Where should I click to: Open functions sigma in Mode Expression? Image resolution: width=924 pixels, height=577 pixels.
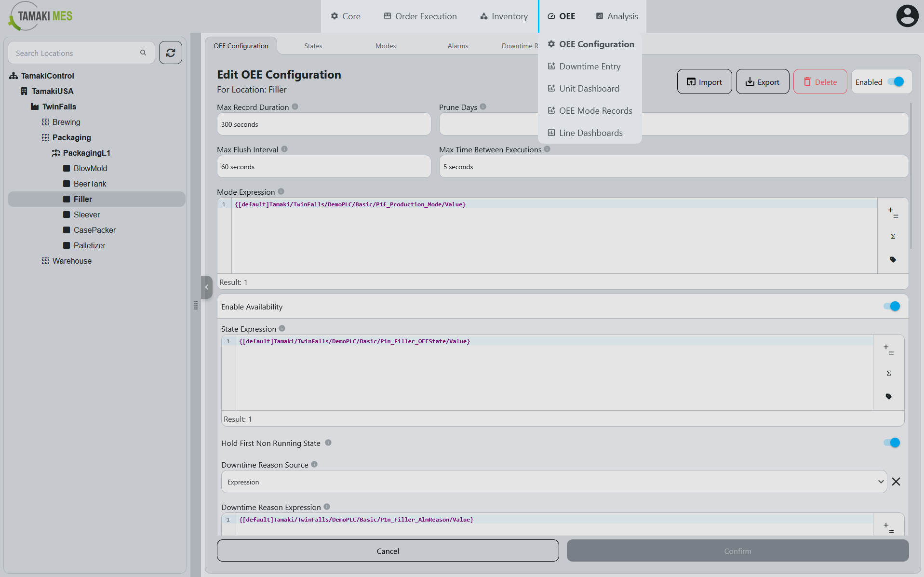893,236
